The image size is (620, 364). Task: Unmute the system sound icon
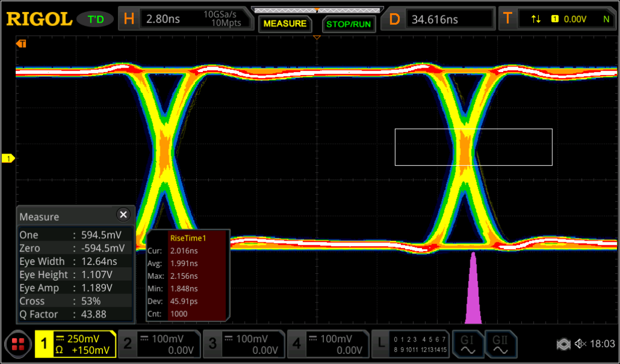coord(579,343)
